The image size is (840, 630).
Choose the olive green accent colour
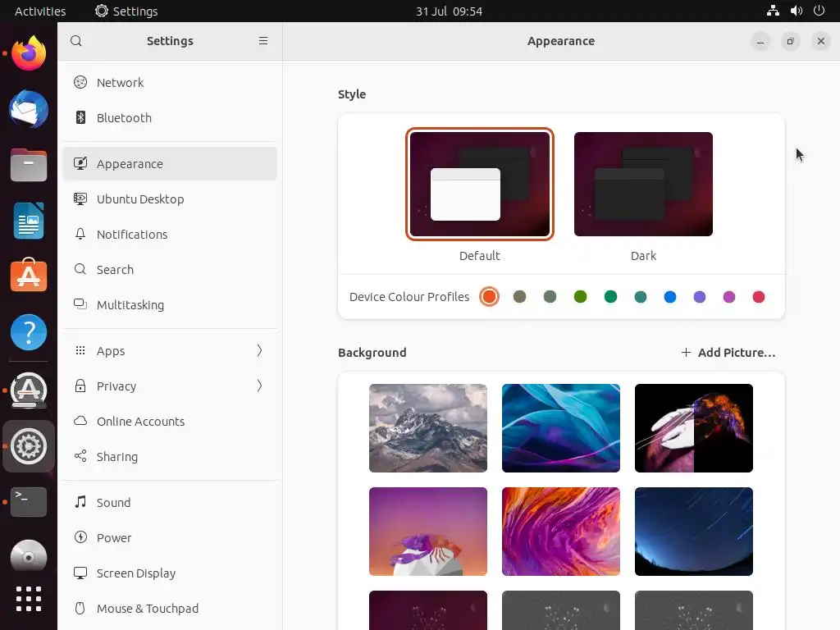[580, 297]
